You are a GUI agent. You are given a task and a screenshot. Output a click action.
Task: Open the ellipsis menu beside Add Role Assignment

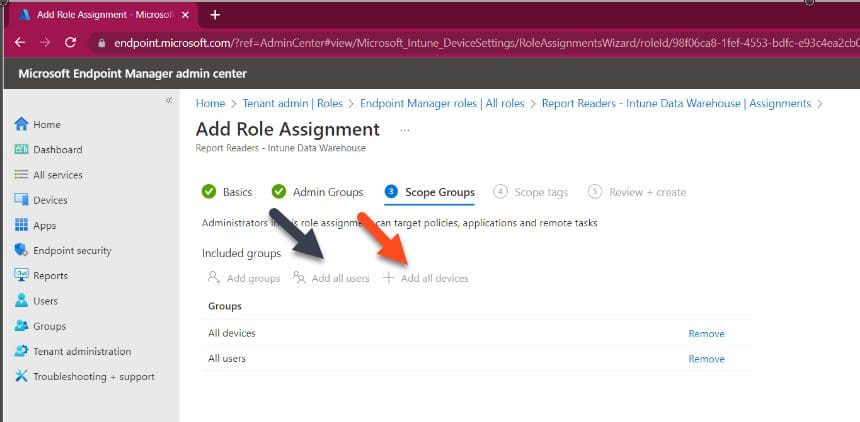click(405, 131)
